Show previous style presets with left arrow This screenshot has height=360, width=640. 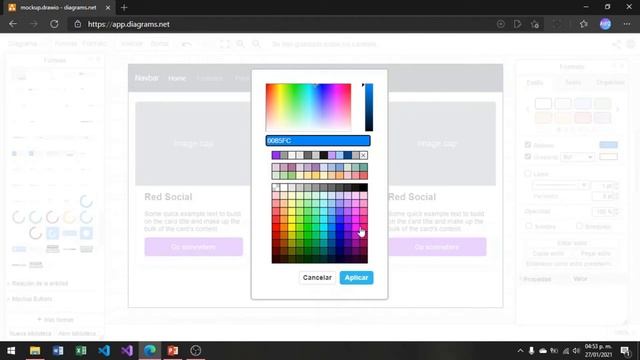click(x=527, y=110)
